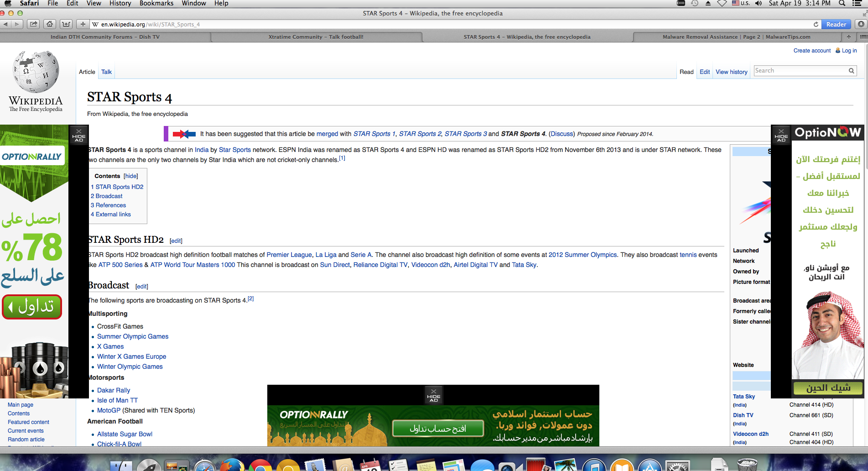This screenshot has height=471, width=868.
Task: Go to Main page in sidebar
Action: coord(21,405)
